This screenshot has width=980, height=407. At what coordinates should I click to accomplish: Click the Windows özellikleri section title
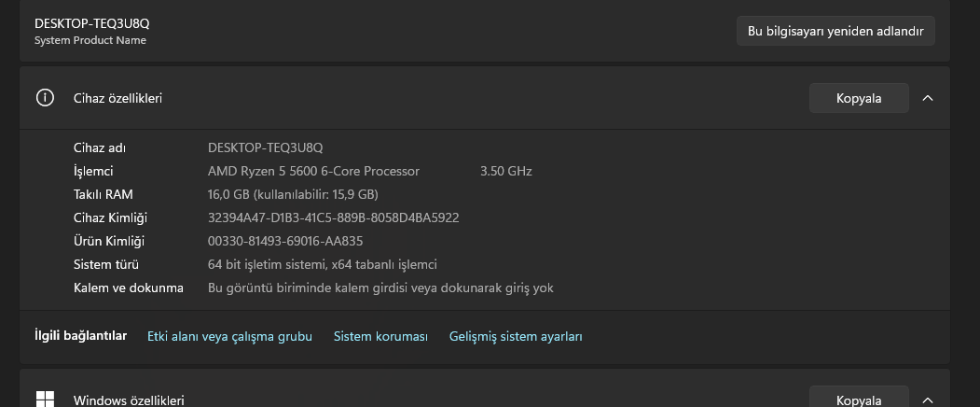pos(129,400)
